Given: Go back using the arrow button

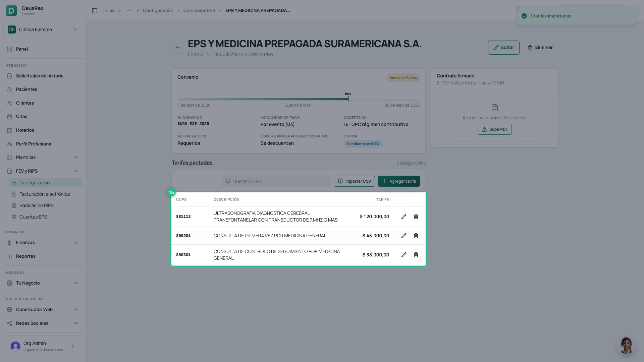Looking at the screenshot, I should (178, 48).
